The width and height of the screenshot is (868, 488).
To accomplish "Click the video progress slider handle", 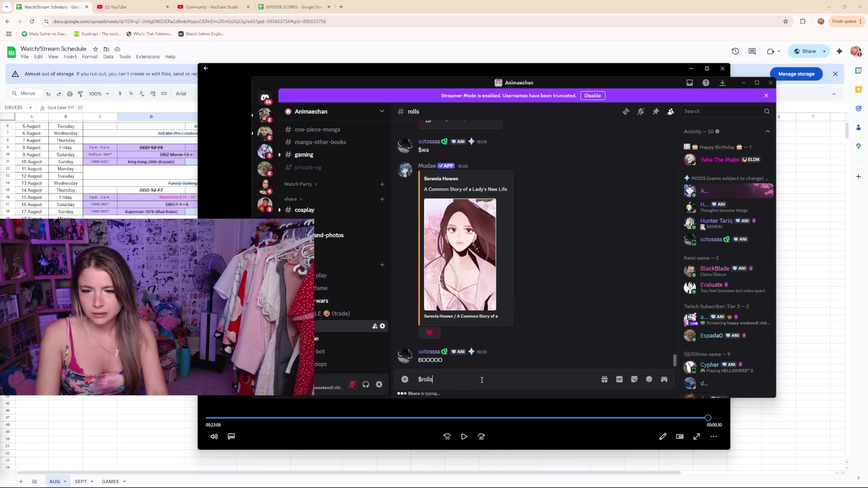I will [708, 418].
